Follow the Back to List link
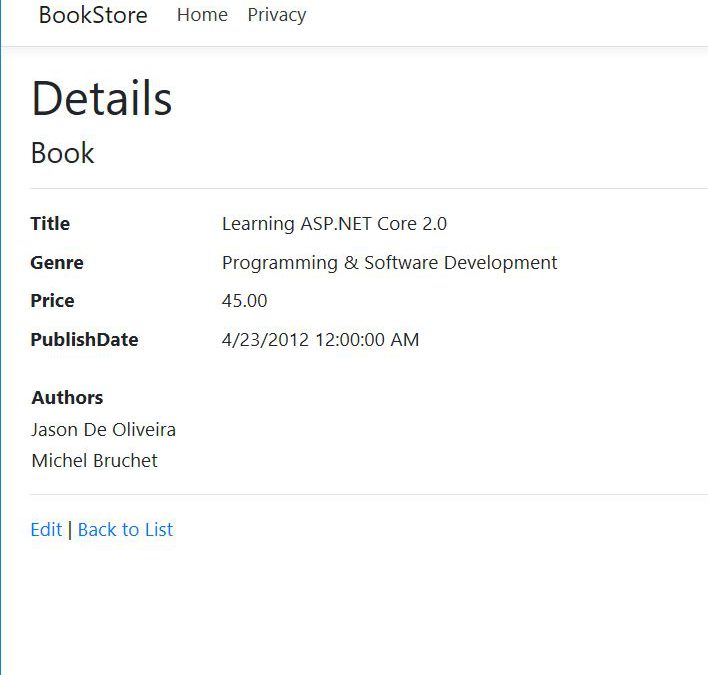The width and height of the screenshot is (708, 675). (125, 530)
